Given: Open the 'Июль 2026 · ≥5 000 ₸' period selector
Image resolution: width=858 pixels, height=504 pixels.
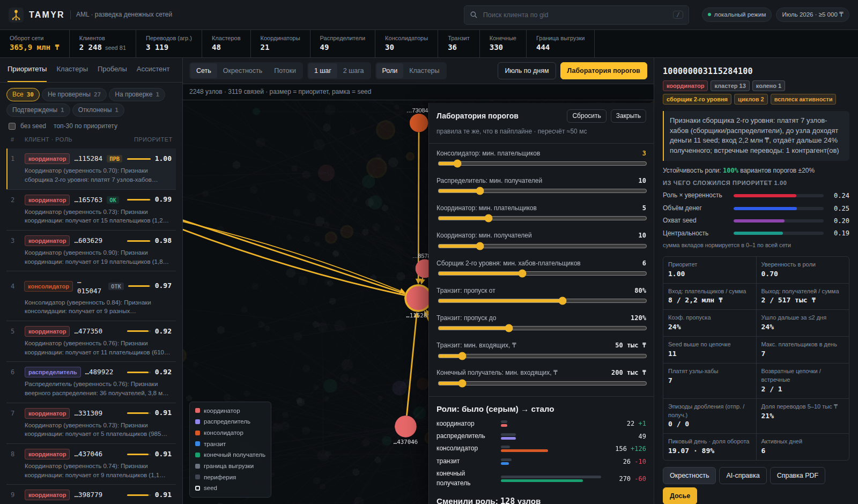Looking at the screenshot, I should 812,14.
